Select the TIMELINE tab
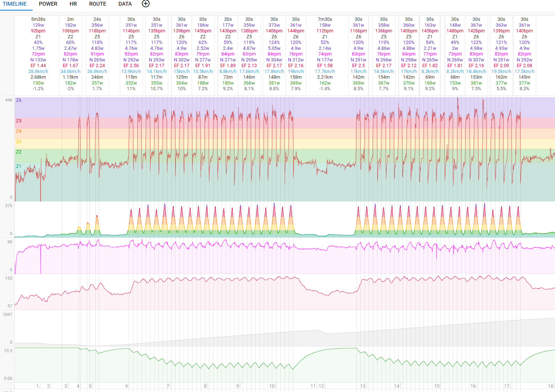Image resolution: width=555 pixels, height=392 pixels. coord(15,4)
